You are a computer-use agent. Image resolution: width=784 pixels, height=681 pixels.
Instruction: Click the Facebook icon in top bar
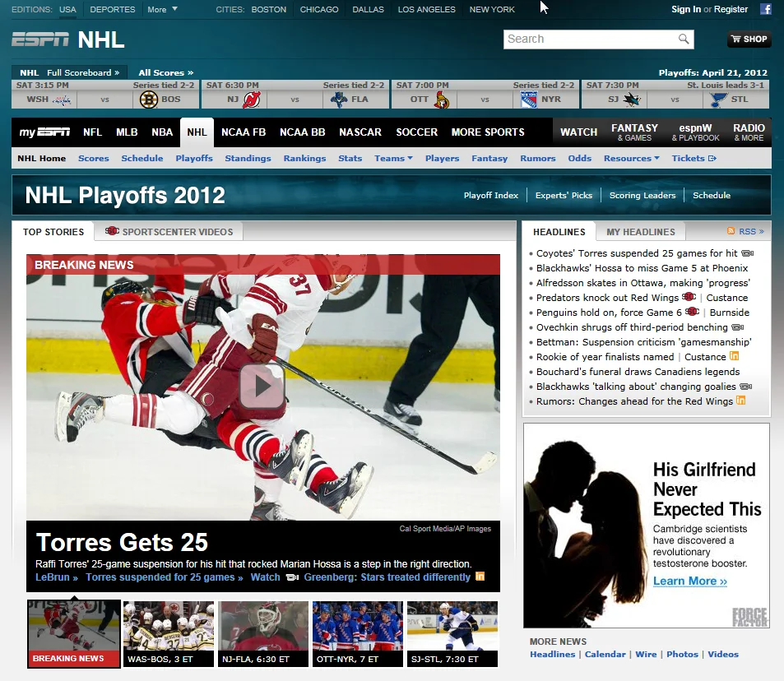[x=765, y=9]
